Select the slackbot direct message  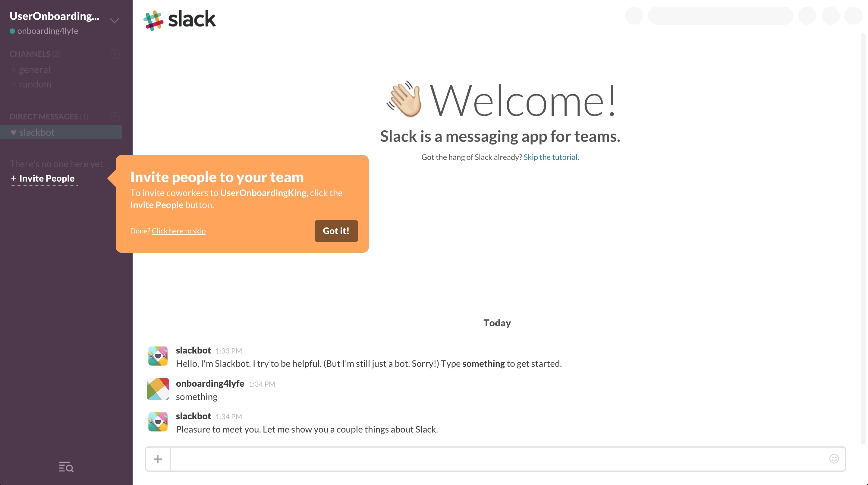pyautogui.click(x=61, y=132)
